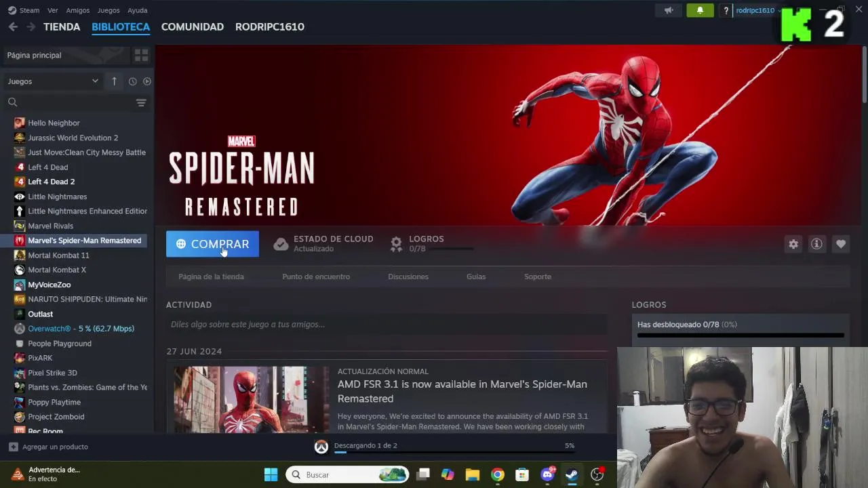Viewport: 868px width, 488px height.
Task: Click the library search magnifier icon
Action: (12, 102)
